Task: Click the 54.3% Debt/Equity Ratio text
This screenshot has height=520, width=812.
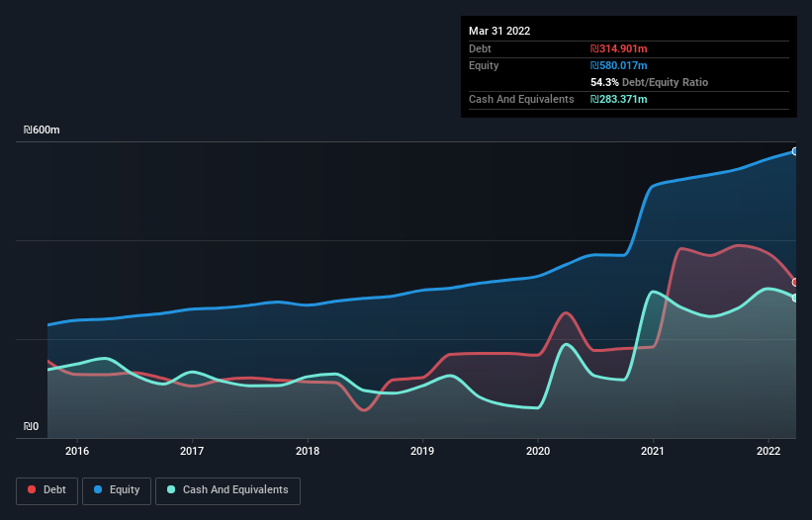Action: pyautogui.click(x=650, y=82)
